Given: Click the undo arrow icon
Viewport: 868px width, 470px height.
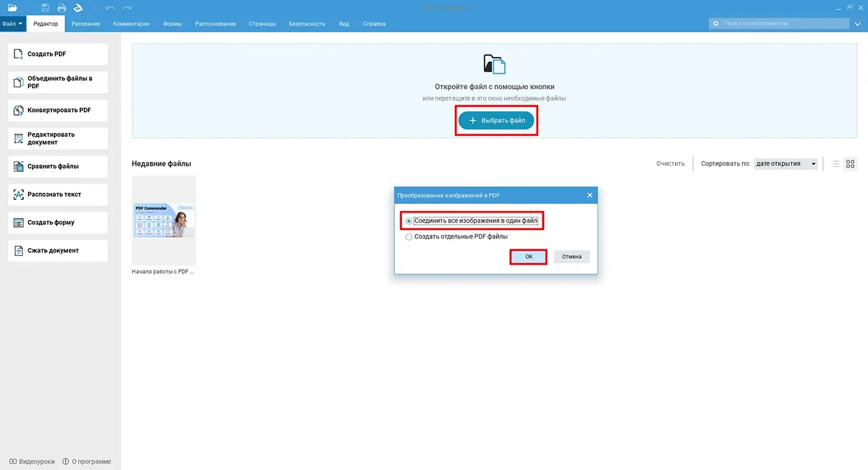Looking at the screenshot, I should click(x=110, y=8).
